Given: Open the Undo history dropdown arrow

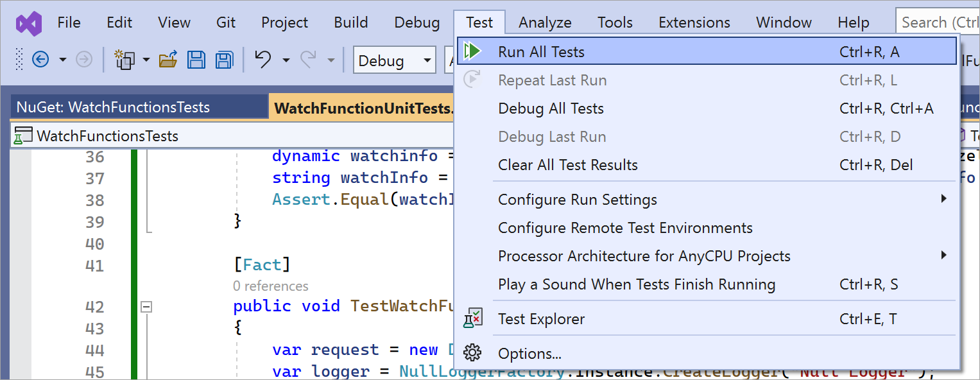Looking at the screenshot, I should tap(286, 60).
